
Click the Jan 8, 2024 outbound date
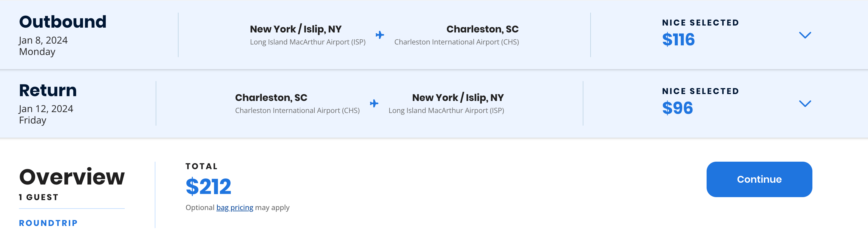[x=43, y=41]
